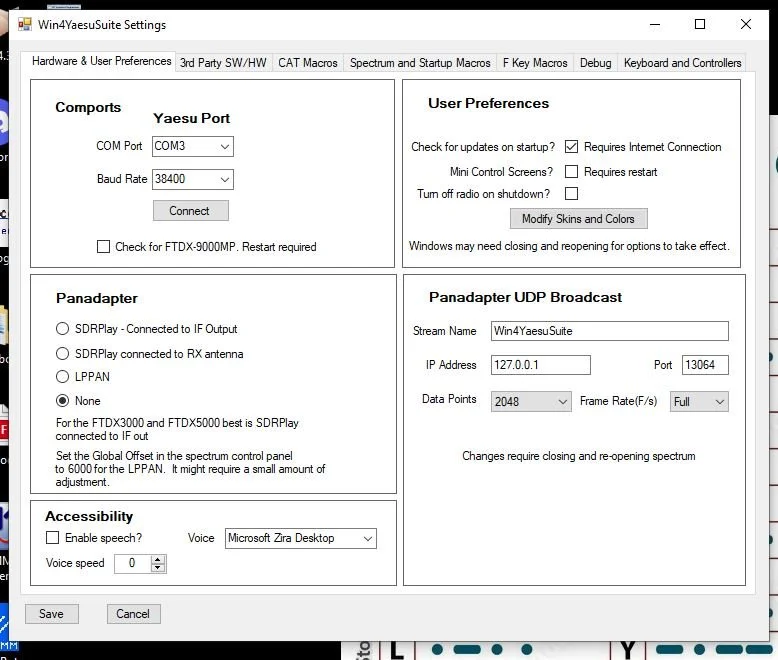
Task: Open the Keyboard and Controllers tab
Action: 682,63
